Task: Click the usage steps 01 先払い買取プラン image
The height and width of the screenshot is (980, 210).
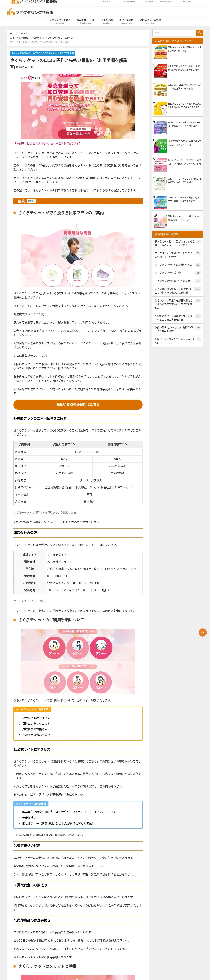Action: pos(78,661)
